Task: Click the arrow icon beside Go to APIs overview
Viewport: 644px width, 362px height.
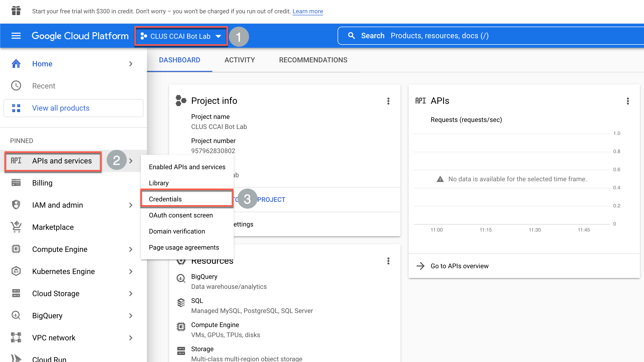Action: click(421, 266)
